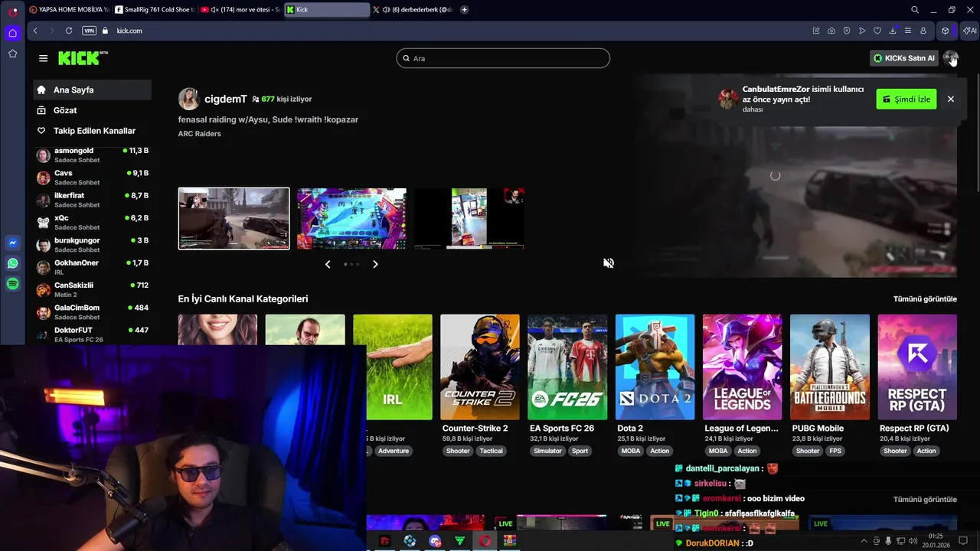Viewport: 980px width, 551px height.
Task: Open the profile avatar menu
Action: 950,58
